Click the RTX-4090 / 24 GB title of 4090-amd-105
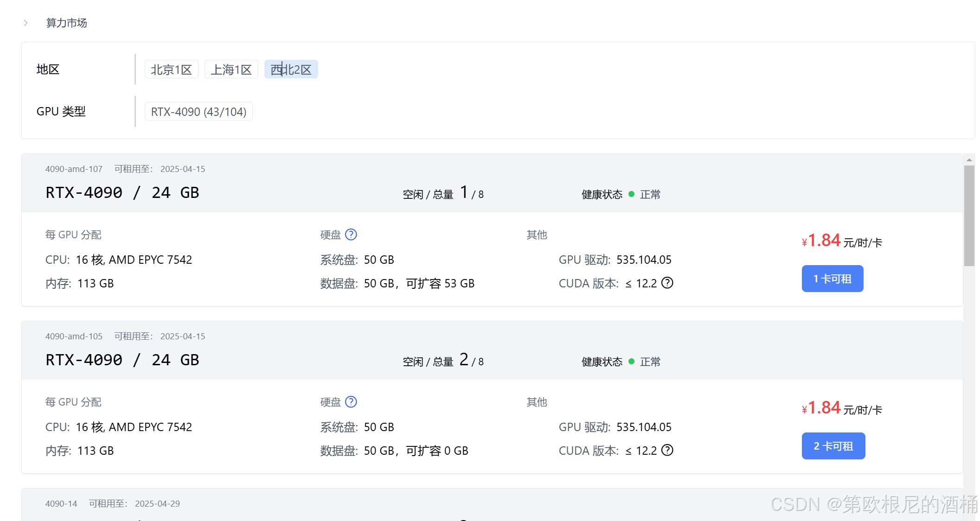980x521 pixels. coord(122,360)
